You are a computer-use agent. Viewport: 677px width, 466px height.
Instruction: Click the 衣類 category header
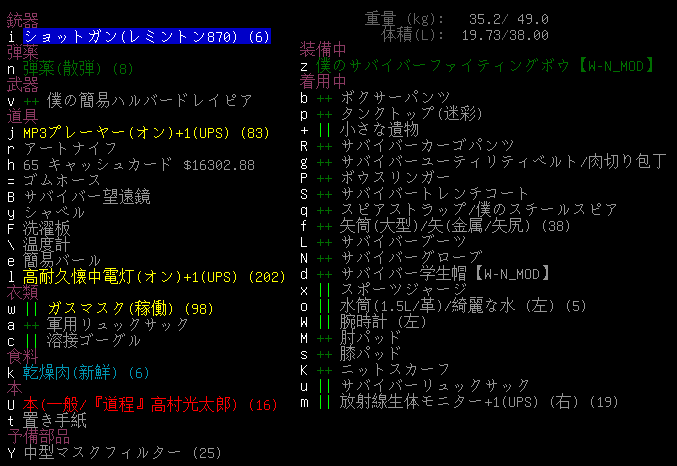(23, 292)
